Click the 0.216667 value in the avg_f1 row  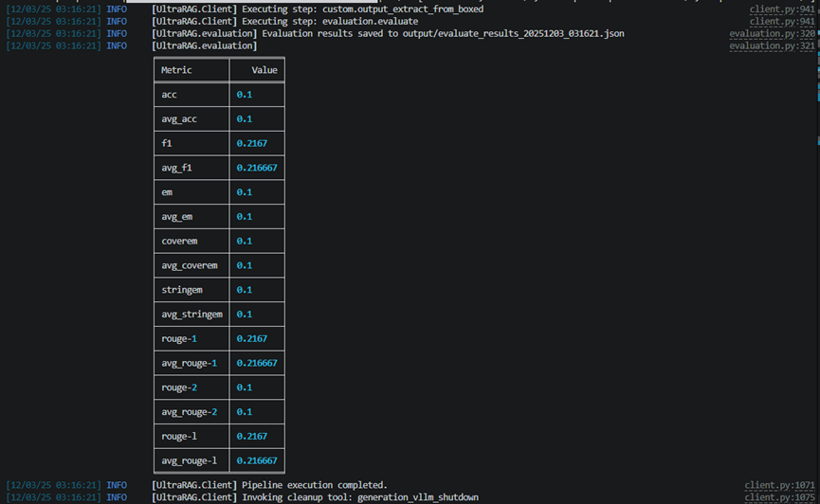257,168
